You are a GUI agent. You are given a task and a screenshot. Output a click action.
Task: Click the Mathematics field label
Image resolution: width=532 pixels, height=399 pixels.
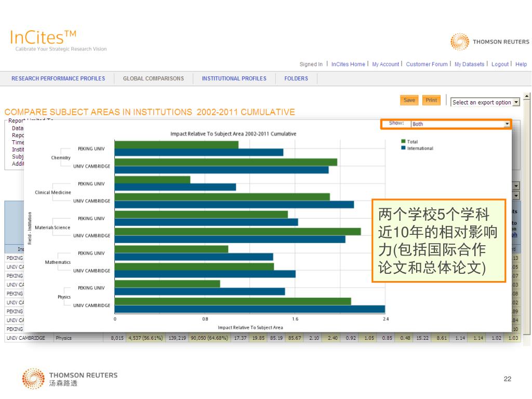point(58,262)
